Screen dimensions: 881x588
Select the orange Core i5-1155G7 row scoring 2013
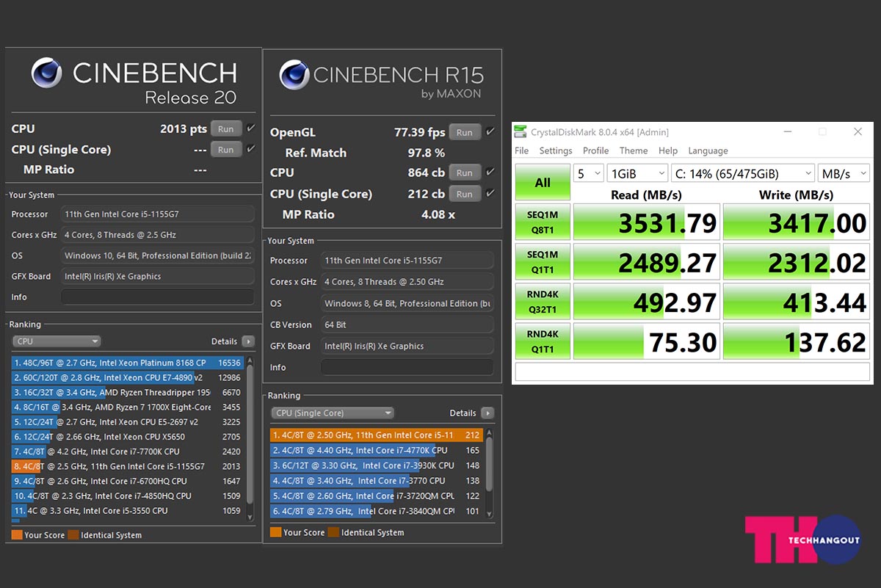(x=127, y=466)
